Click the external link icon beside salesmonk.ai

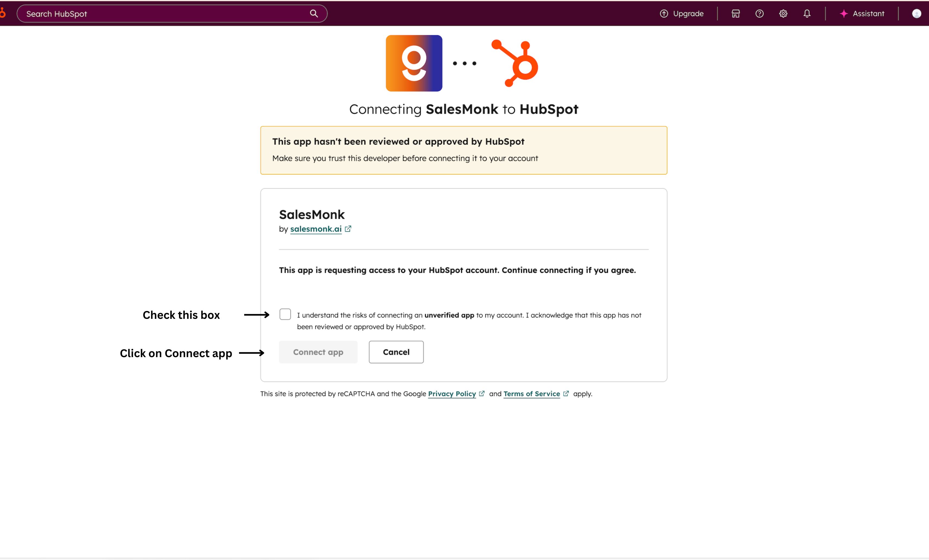[x=348, y=229]
